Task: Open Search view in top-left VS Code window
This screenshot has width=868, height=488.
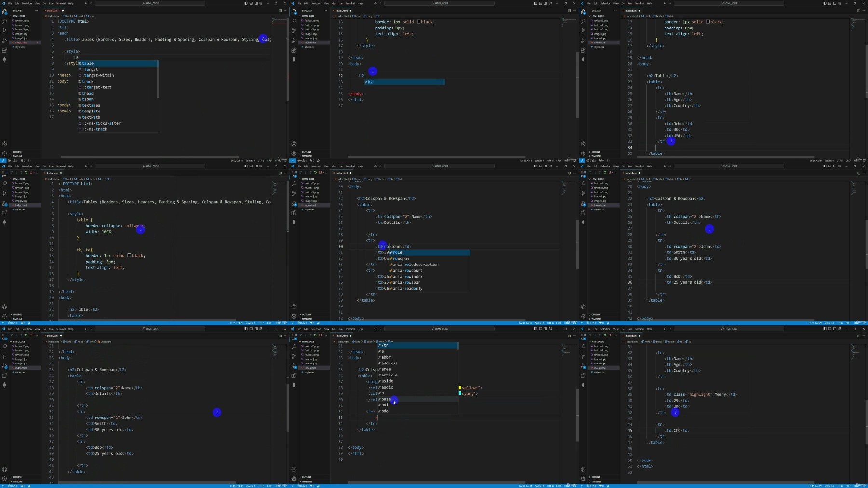Action: pos(5,21)
